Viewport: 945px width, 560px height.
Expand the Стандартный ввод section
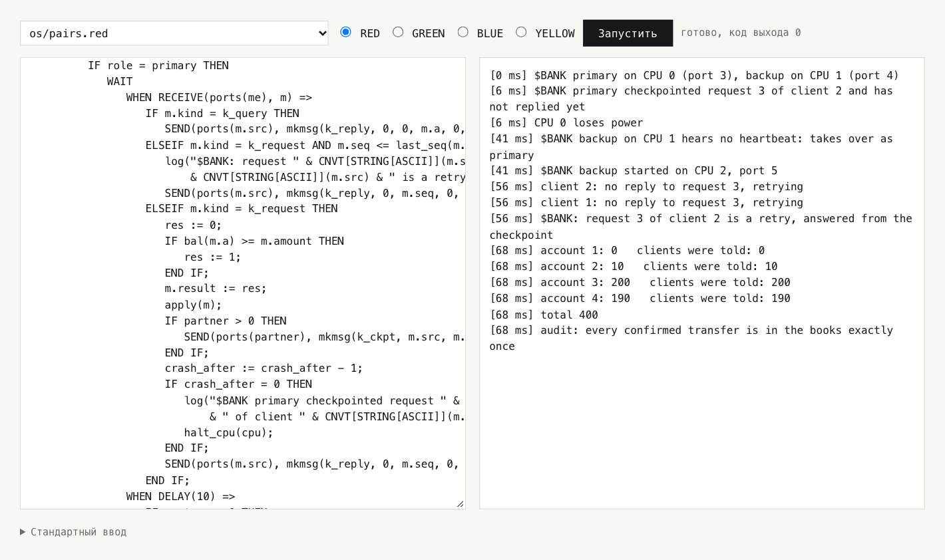tap(73, 532)
